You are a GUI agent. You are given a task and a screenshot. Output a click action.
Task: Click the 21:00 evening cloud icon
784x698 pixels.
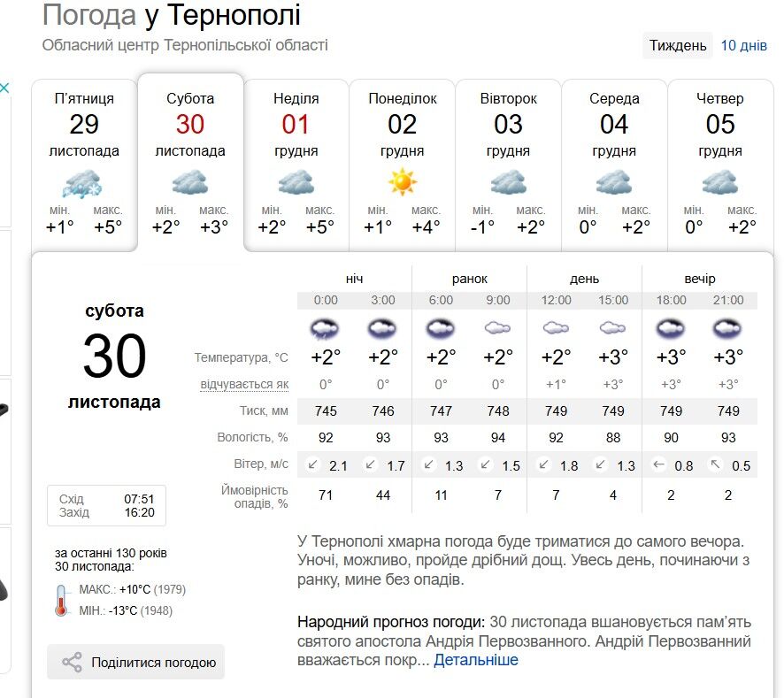coord(728,329)
